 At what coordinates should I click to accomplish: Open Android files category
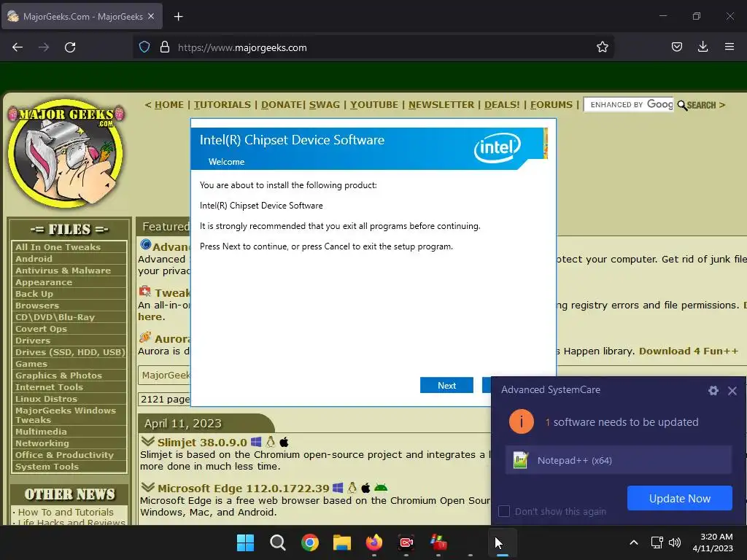[x=34, y=259]
